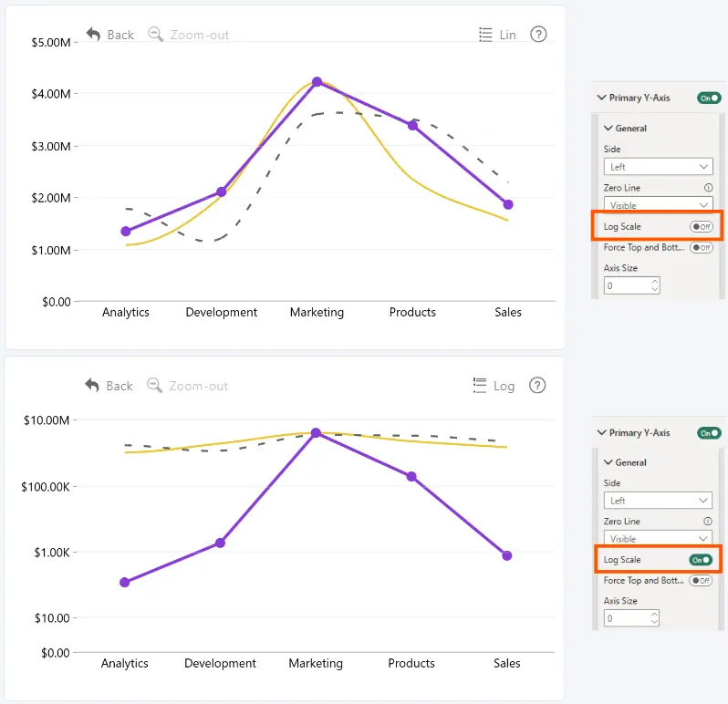Collapse Primary Y-Axis section in upper panel
Screen dimensions: 728x704
[602, 98]
